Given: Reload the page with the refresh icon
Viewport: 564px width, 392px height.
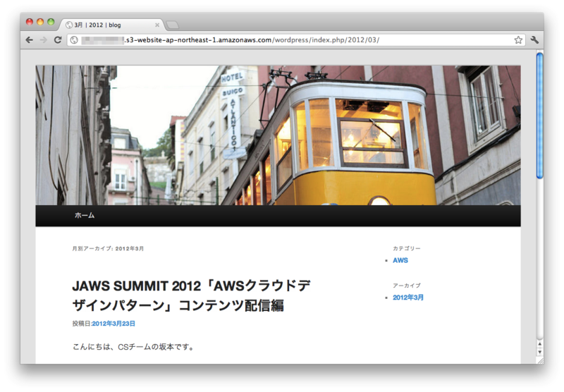Looking at the screenshot, I should coord(58,40).
